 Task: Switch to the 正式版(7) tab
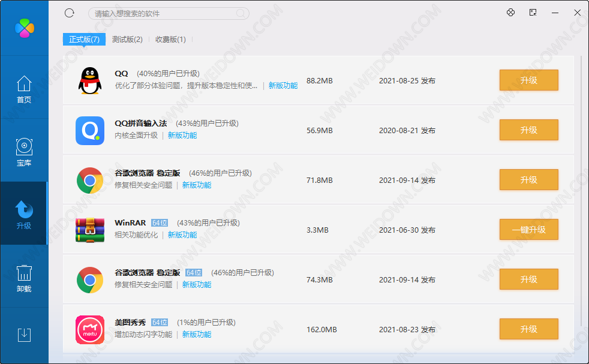pos(84,39)
